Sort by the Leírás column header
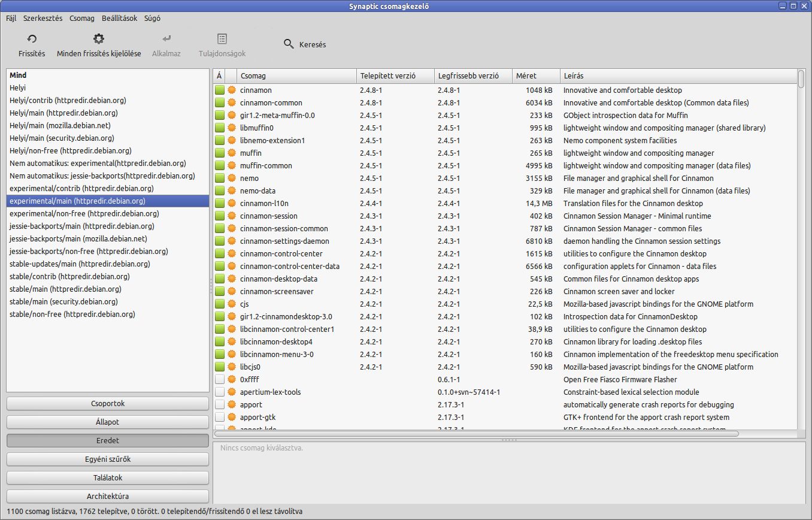812x520 pixels. coord(678,76)
